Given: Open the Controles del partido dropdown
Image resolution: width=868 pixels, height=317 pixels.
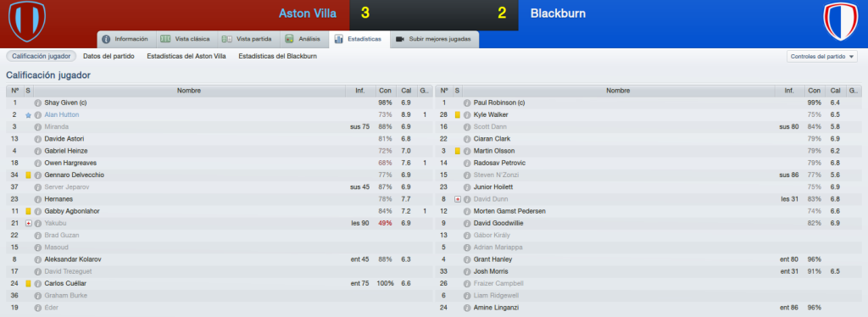Looking at the screenshot, I should [821, 57].
